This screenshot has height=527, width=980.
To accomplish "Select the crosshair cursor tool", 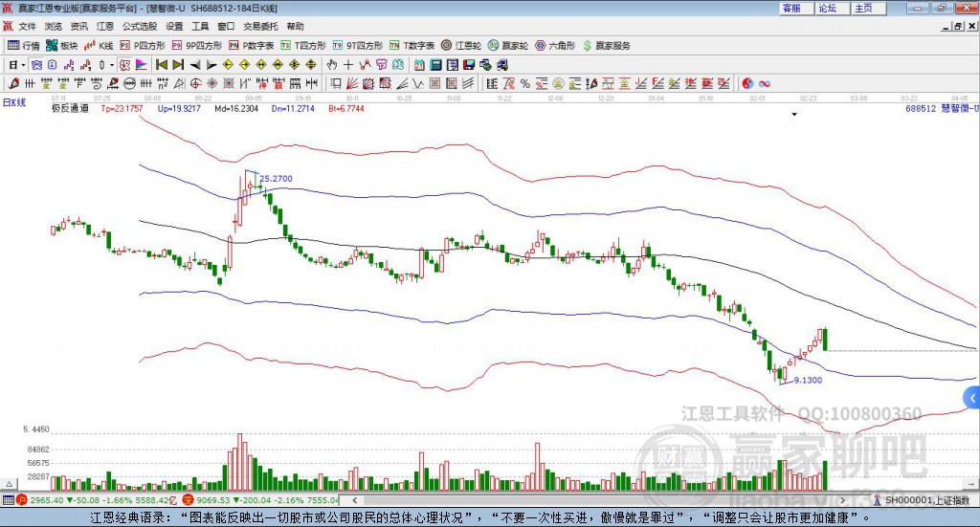I will 348,65.
